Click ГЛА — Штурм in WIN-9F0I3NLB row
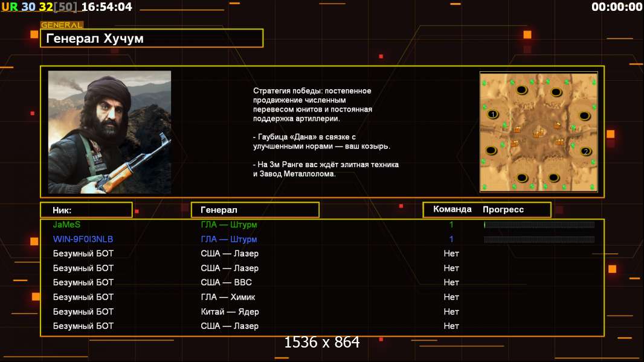 (229, 239)
